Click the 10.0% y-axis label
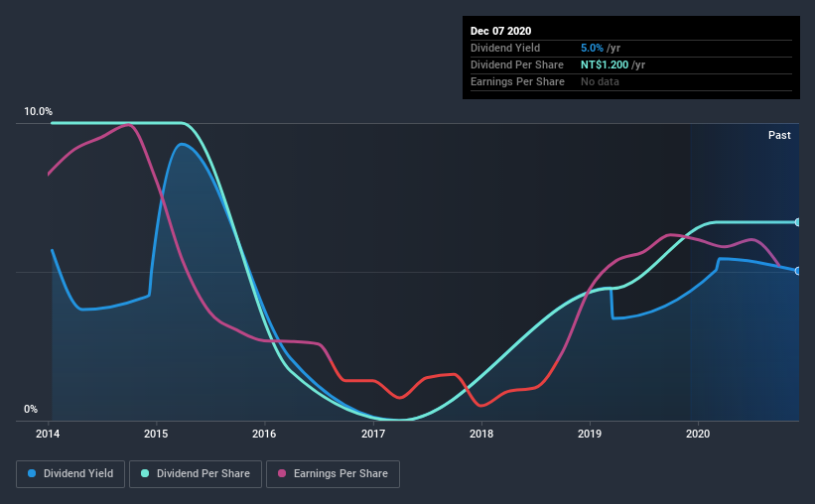This screenshot has width=815, height=504. 38,112
